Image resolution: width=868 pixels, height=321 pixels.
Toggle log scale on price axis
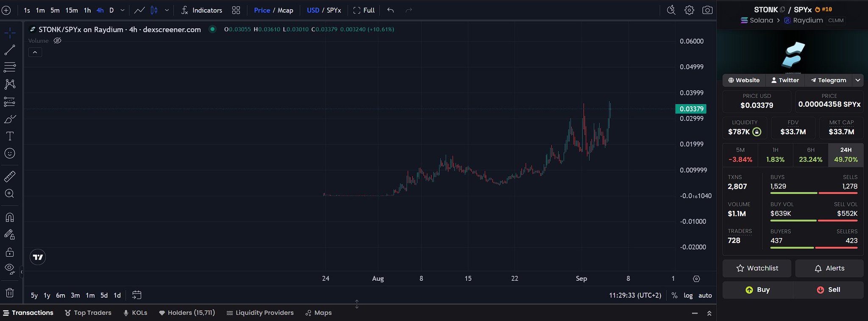coord(688,295)
